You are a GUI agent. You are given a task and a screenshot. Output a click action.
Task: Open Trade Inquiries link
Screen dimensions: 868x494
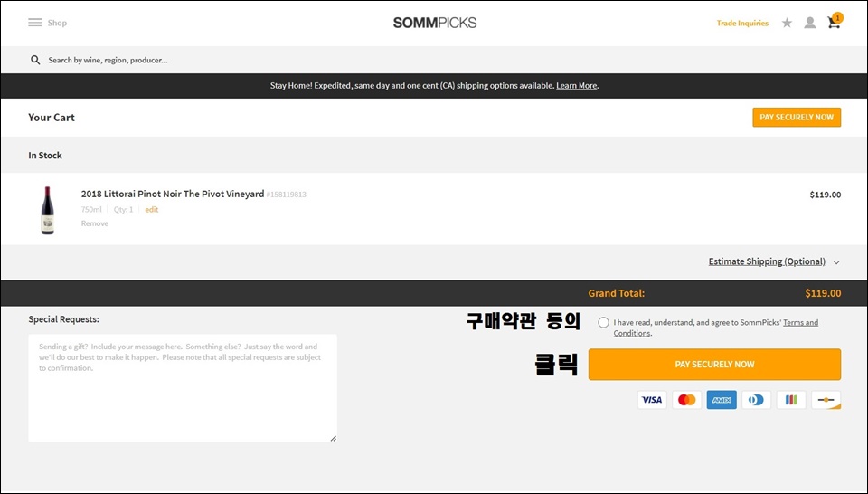pyautogui.click(x=742, y=24)
